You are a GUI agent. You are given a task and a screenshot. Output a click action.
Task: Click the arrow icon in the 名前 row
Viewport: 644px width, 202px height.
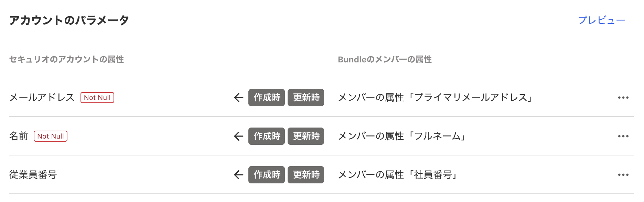point(238,136)
